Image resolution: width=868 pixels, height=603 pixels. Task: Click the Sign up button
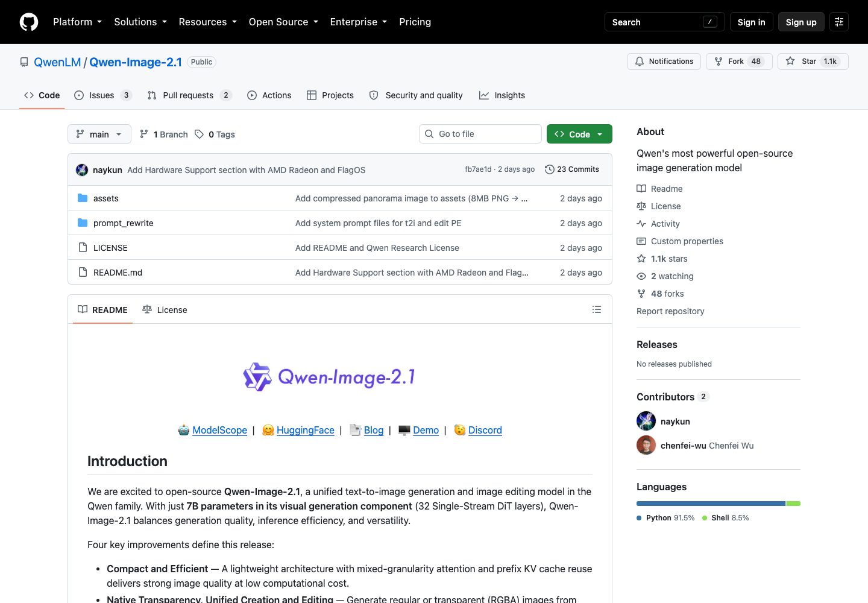tap(801, 22)
